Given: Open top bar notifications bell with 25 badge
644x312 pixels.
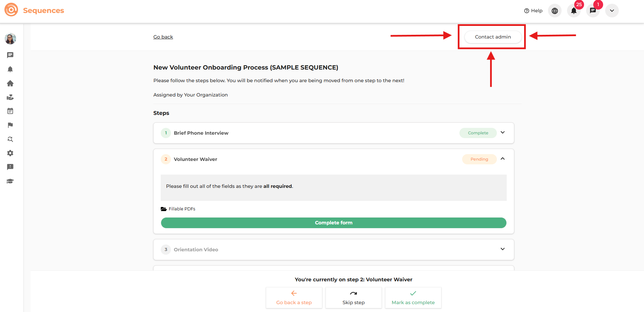Looking at the screenshot, I should pos(574,11).
